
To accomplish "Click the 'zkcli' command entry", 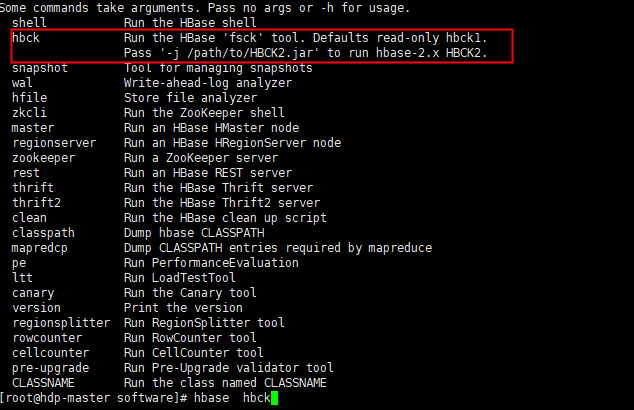I will tap(29, 113).
